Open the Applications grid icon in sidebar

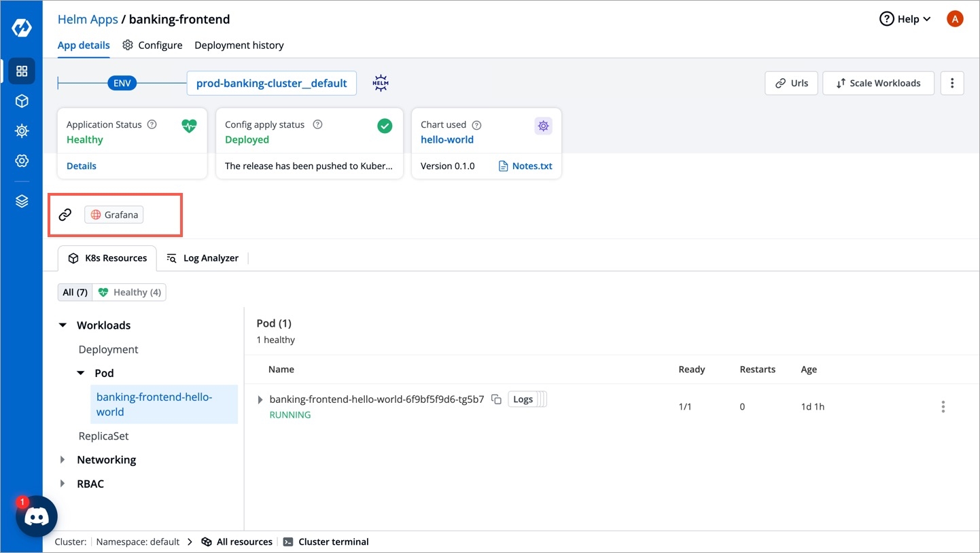(22, 71)
